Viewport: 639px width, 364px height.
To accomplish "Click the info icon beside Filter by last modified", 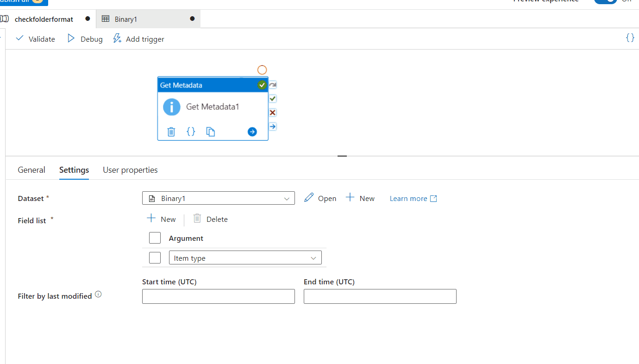I will tap(98, 293).
